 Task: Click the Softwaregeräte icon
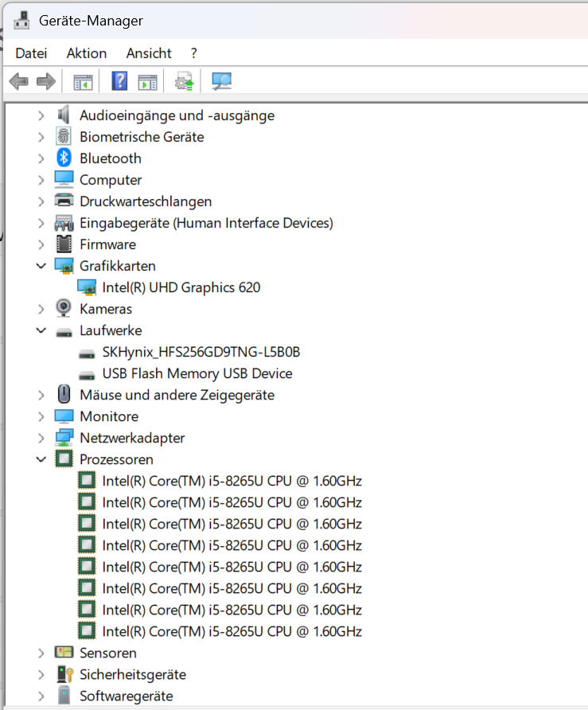point(64,696)
